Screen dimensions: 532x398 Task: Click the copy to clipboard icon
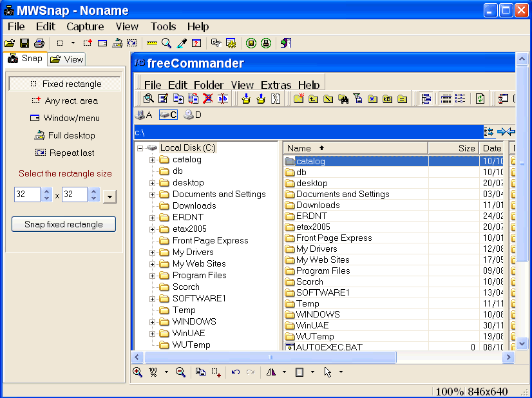(x=200, y=372)
